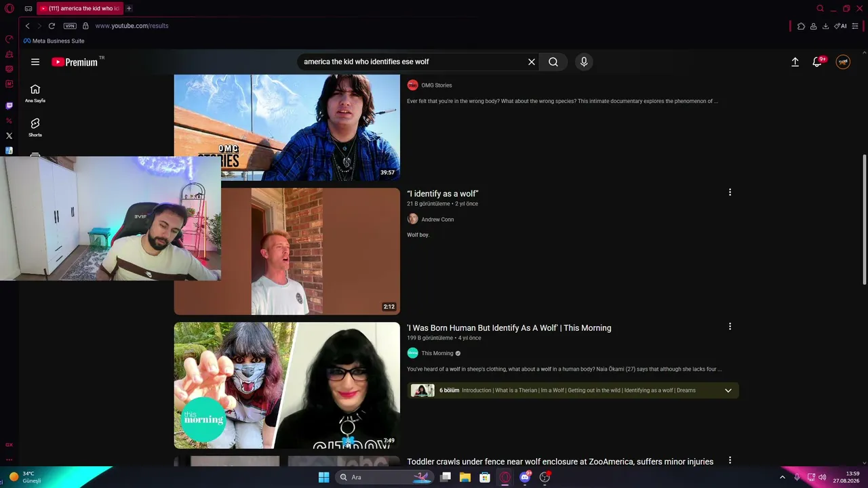This screenshot has width=868, height=488.
Task: Open Opera easy setup settings
Action: tap(855, 26)
